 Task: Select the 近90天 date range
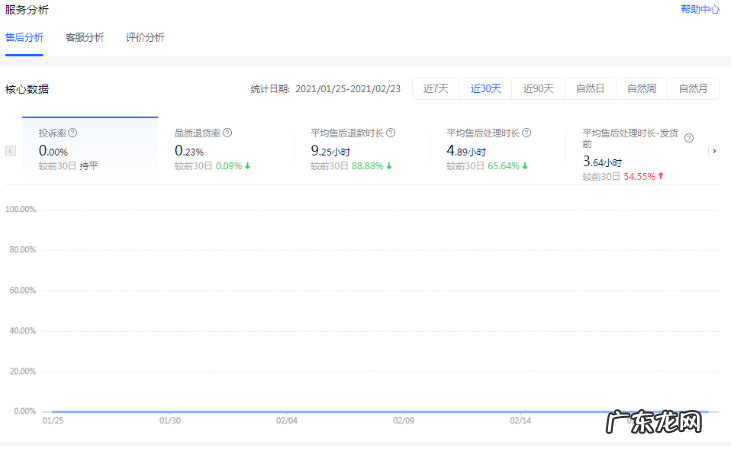pos(538,88)
